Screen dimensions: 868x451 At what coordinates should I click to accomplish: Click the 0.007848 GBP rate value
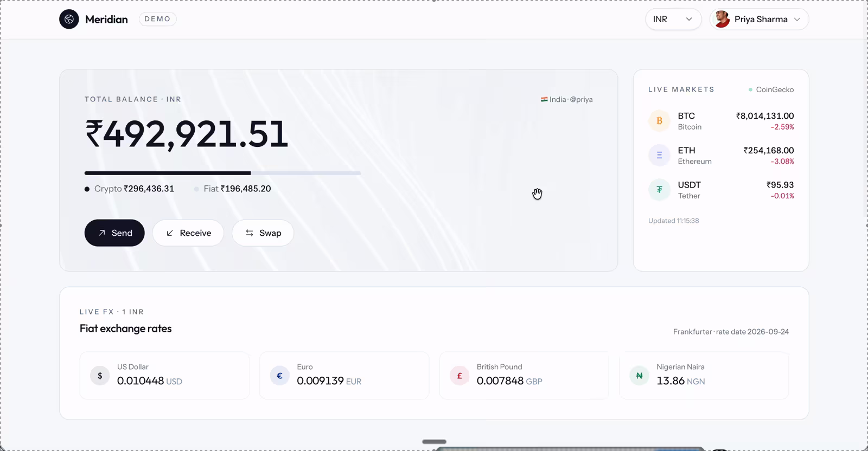[509, 381]
